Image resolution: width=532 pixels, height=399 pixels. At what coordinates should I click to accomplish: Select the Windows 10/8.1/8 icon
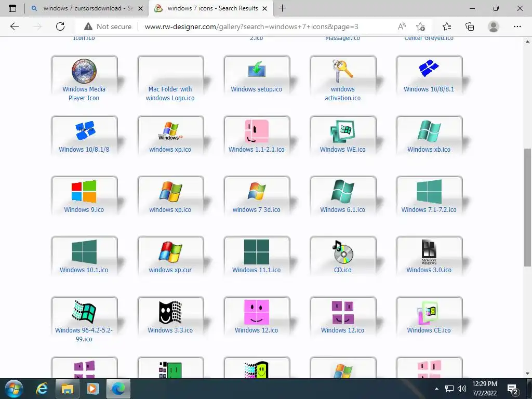point(85,130)
